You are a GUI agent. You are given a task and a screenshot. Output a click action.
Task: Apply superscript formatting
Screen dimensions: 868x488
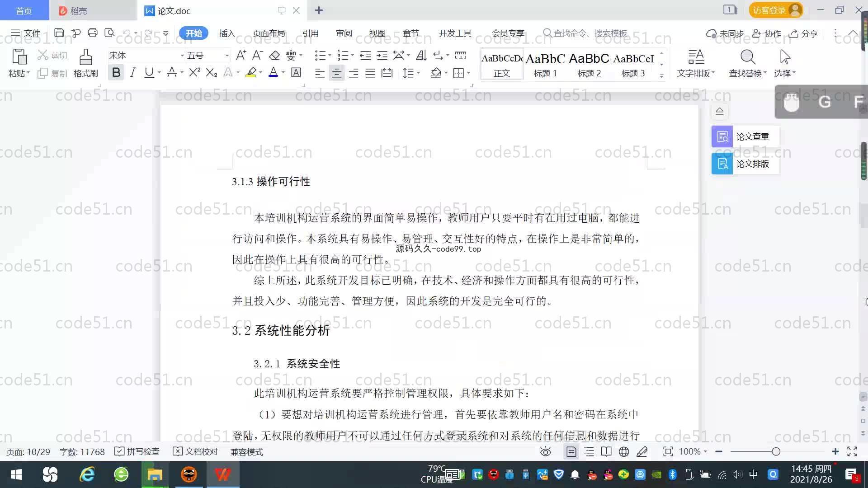194,73
